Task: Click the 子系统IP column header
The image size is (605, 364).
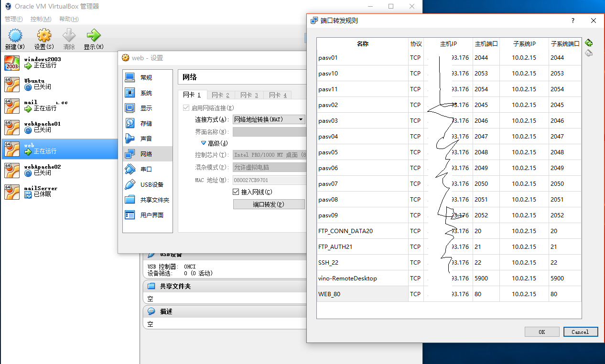Action: pyautogui.click(x=524, y=44)
